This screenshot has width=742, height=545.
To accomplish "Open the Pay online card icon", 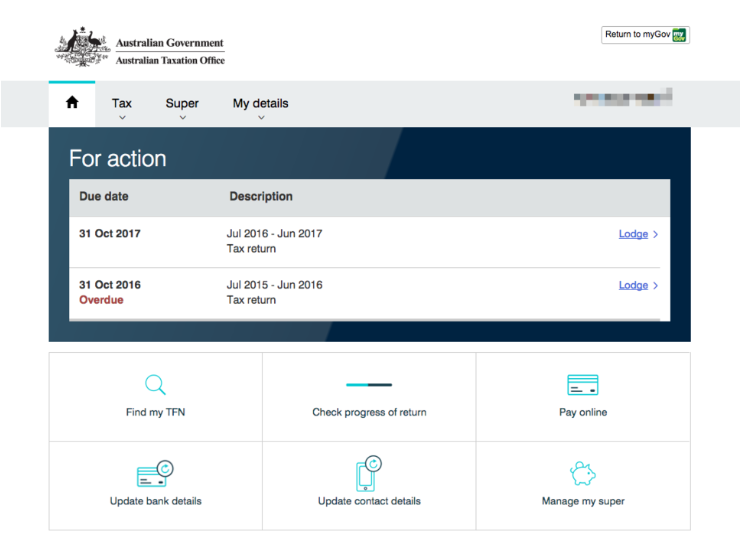I will tap(583, 385).
